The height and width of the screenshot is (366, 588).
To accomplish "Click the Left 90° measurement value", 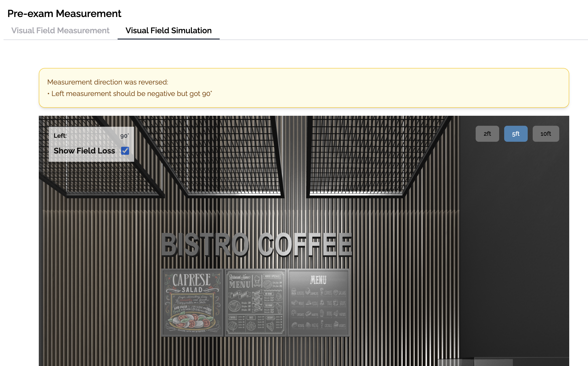I will (124, 136).
